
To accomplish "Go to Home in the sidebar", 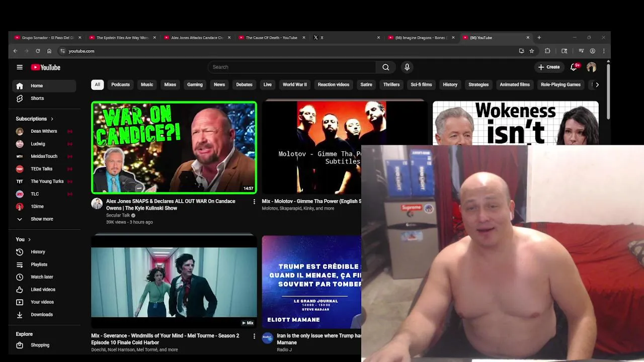I will click(x=44, y=86).
